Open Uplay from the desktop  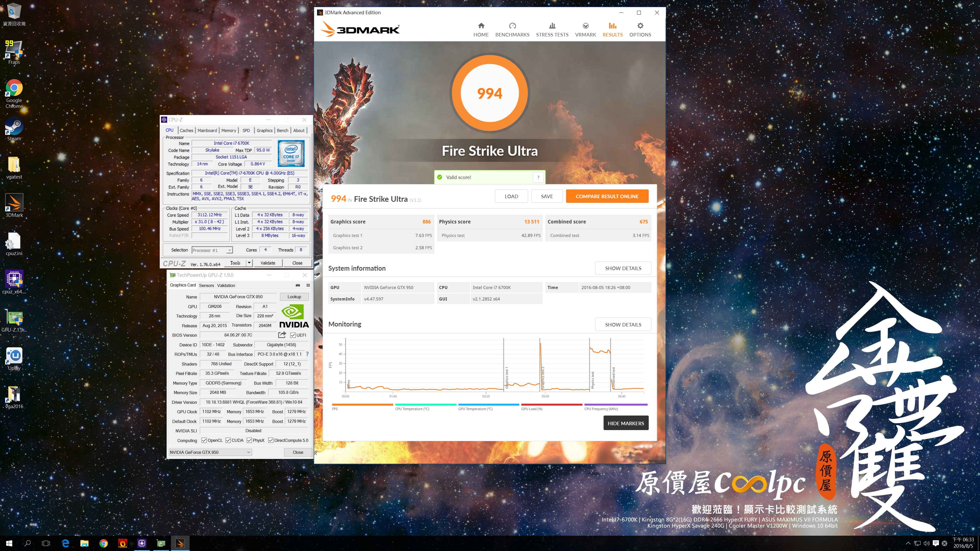point(14,359)
